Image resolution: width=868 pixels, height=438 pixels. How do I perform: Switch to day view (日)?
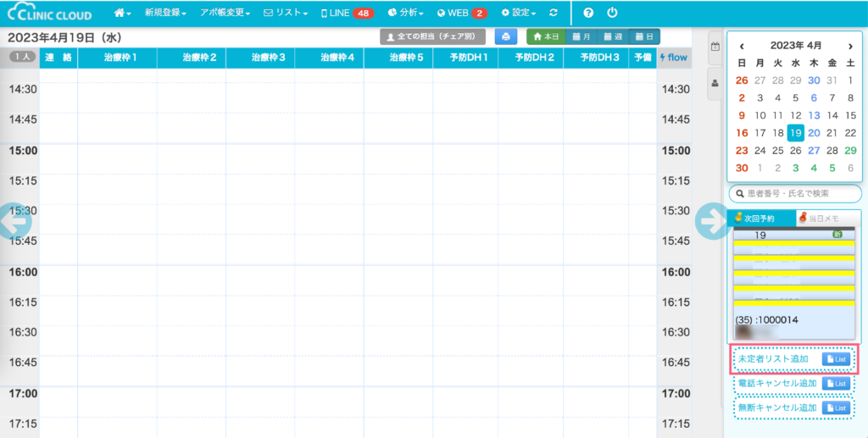[x=643, y=37]
